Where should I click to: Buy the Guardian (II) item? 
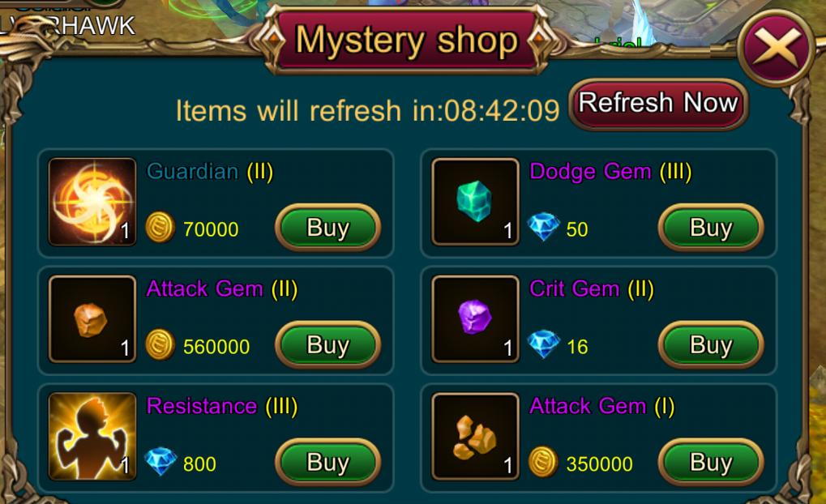point(327,228)
